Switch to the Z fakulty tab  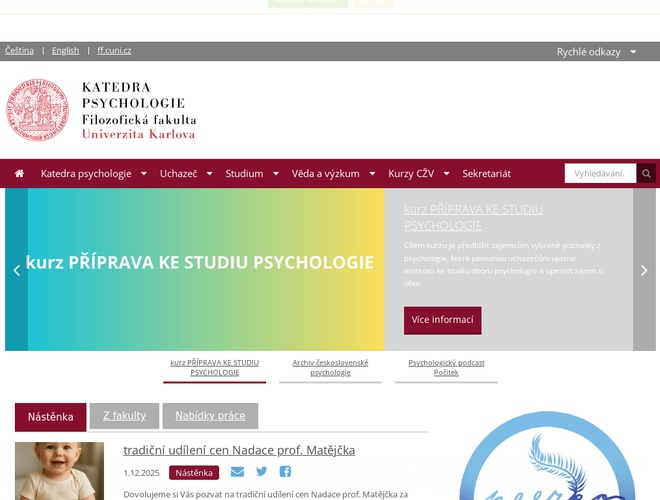[x=124, y=416]
